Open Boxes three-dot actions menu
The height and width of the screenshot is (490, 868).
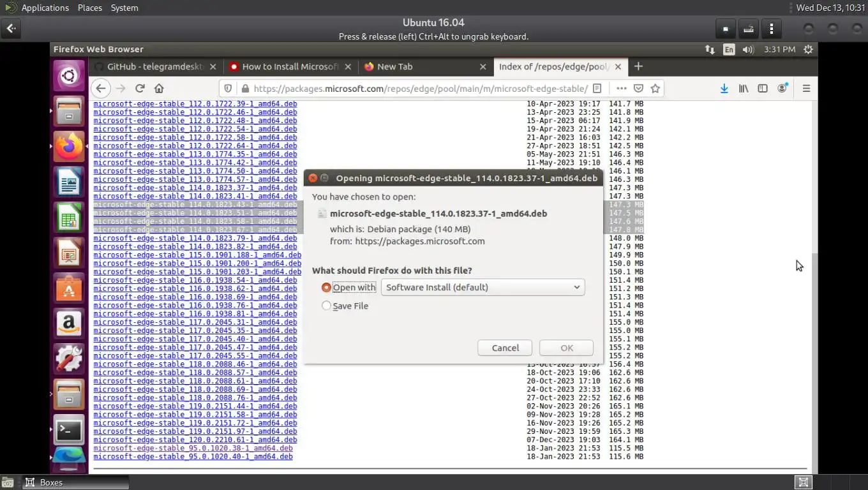(x=772, y=29)
